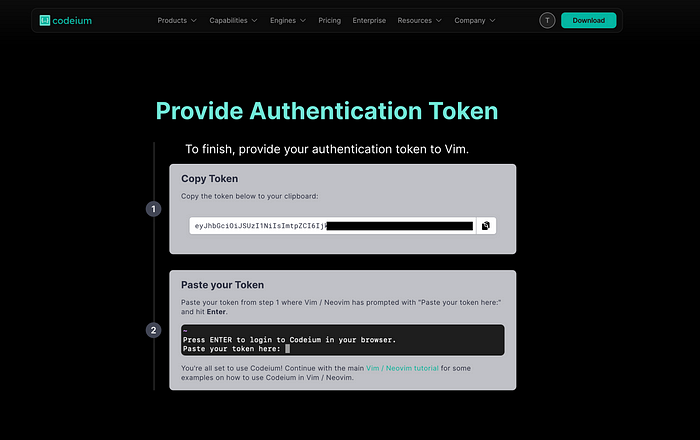
Task: Click the step 2 circle marker
Action: pos(153,330)
